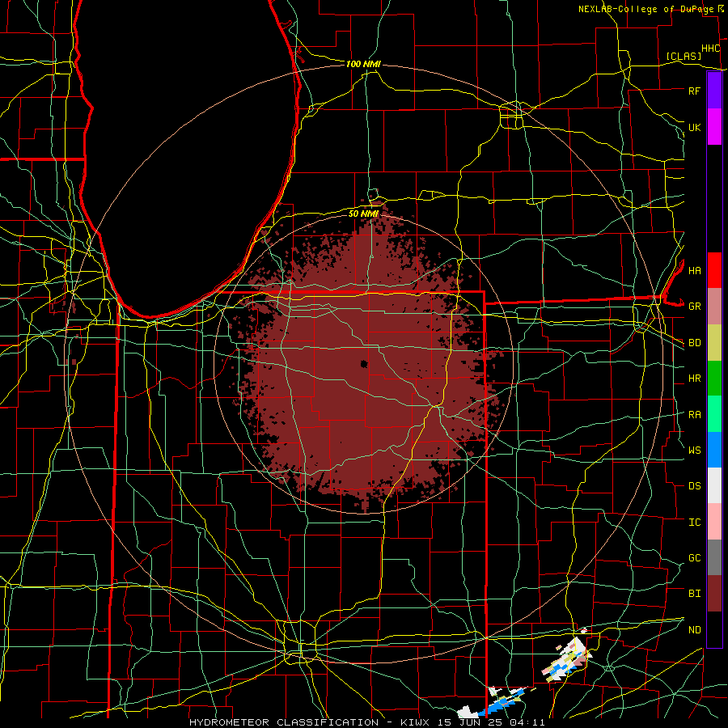Click the '[CLAS]' units label

click(x=684, y=57)
